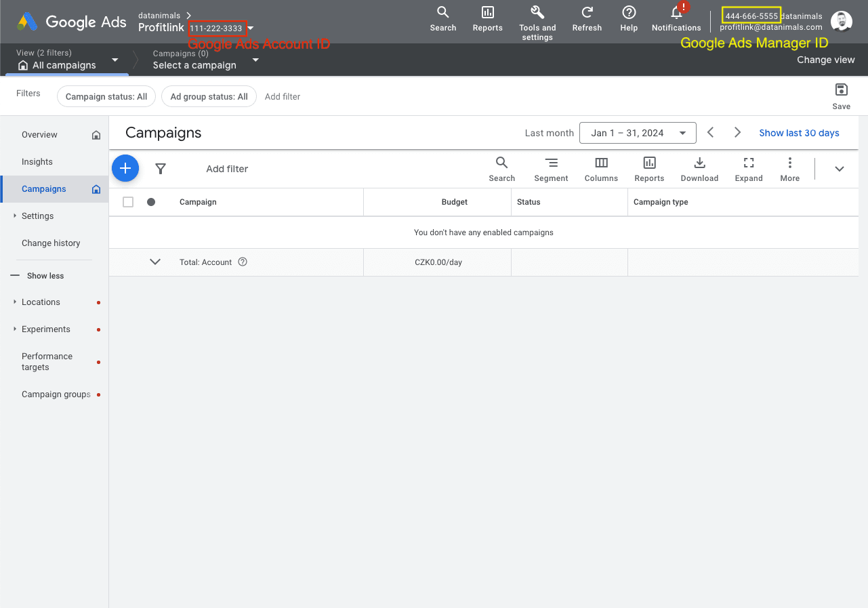
Task: Sort by the Campaign column header
Action: 198,202
